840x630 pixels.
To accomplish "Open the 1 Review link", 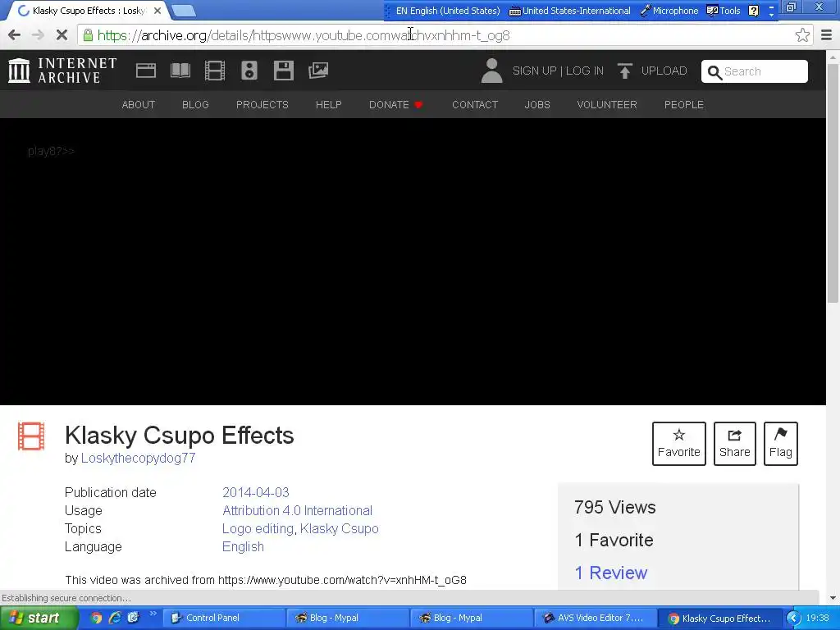I will pyautogui.click(x=610, y=573).
